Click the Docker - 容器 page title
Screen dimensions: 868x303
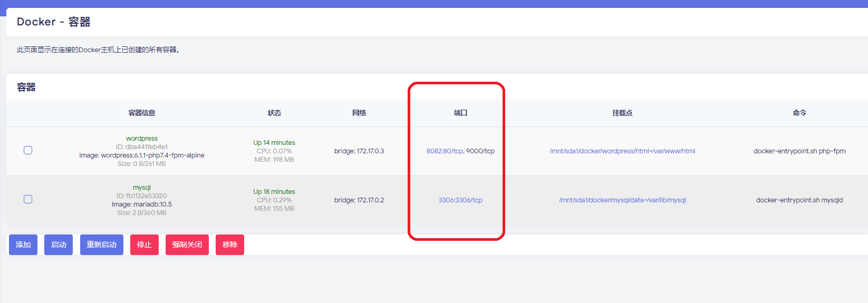(54, 22)
